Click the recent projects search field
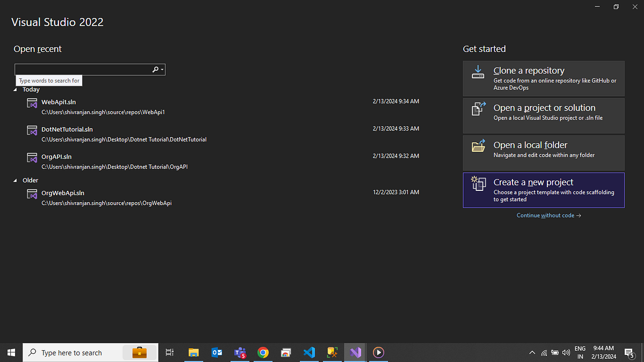 click(x=80, y=69)
